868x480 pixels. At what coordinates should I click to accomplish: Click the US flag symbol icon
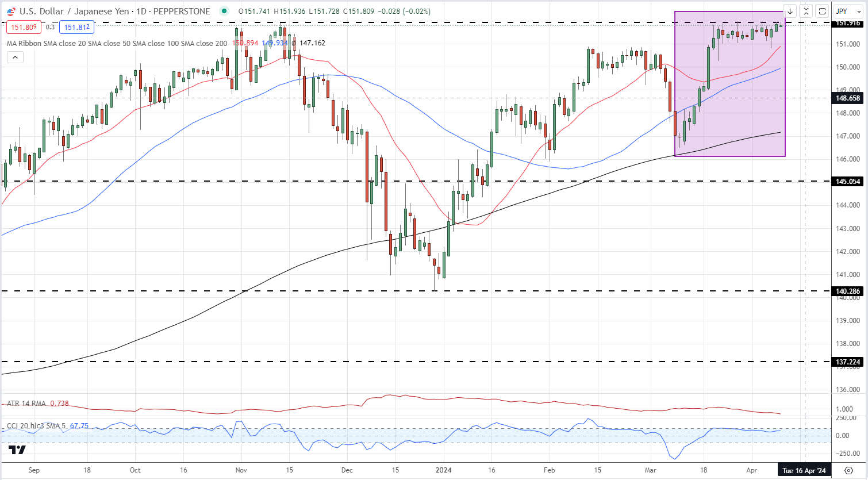[x=11, y=11]
